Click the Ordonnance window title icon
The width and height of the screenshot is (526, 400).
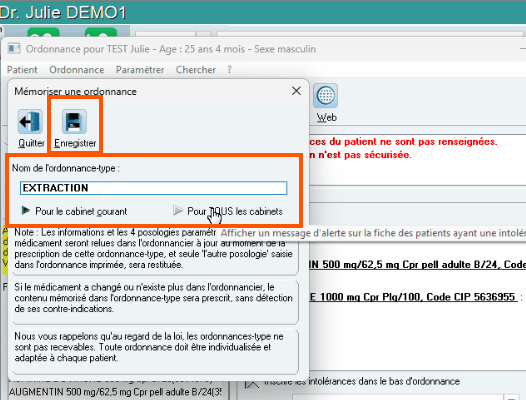point(14,49)
